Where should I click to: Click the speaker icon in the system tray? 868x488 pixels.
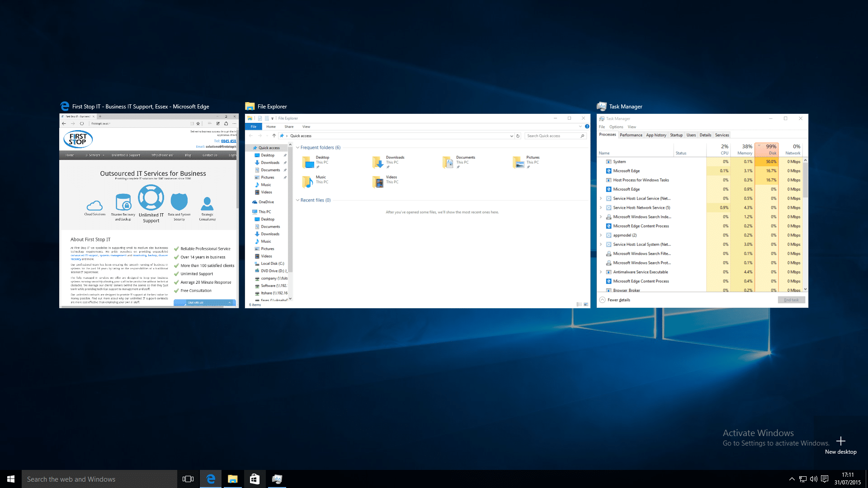pos(814,479)
